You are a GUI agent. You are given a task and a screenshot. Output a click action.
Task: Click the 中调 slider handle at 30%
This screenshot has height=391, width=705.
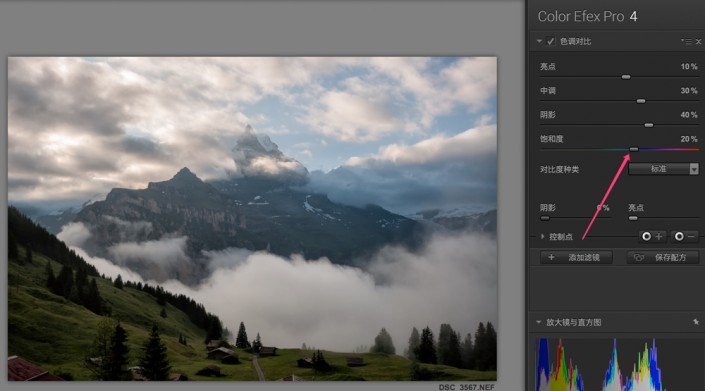tap(641, 101)
